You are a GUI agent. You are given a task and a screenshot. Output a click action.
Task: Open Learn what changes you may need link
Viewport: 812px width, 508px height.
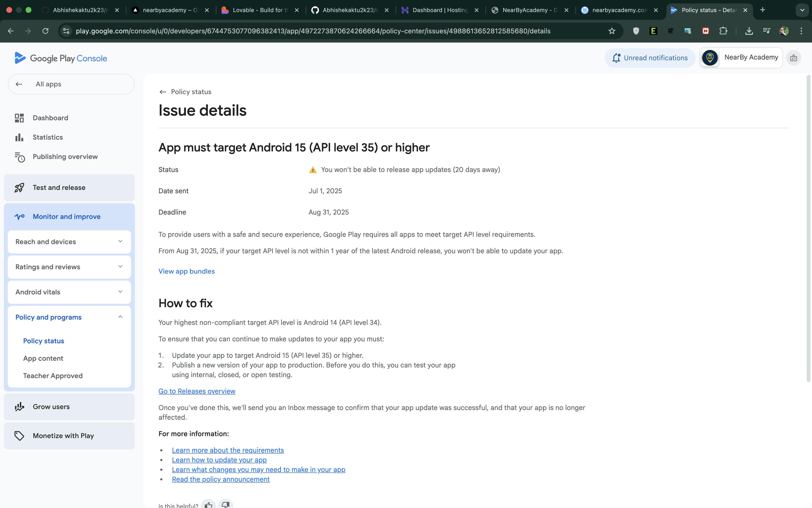pos(258,470)
